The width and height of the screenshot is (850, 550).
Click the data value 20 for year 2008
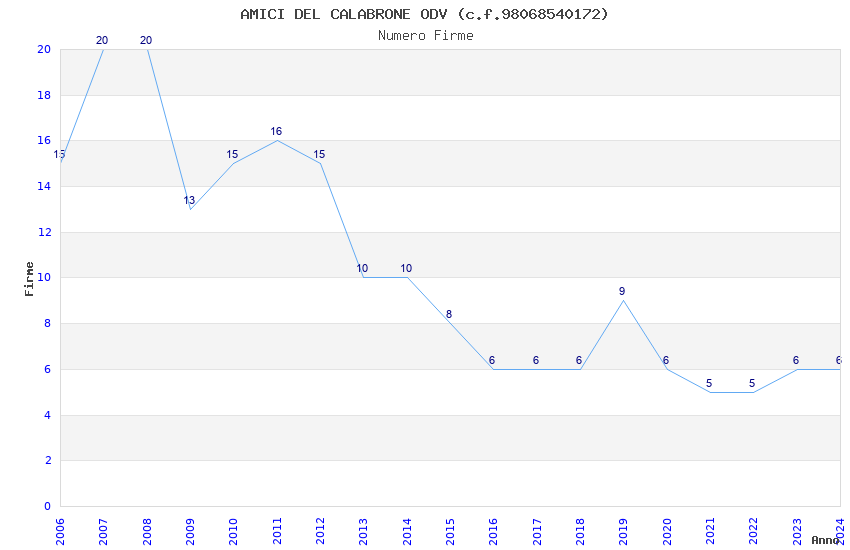pyautogui.click(x=146, y=40)
